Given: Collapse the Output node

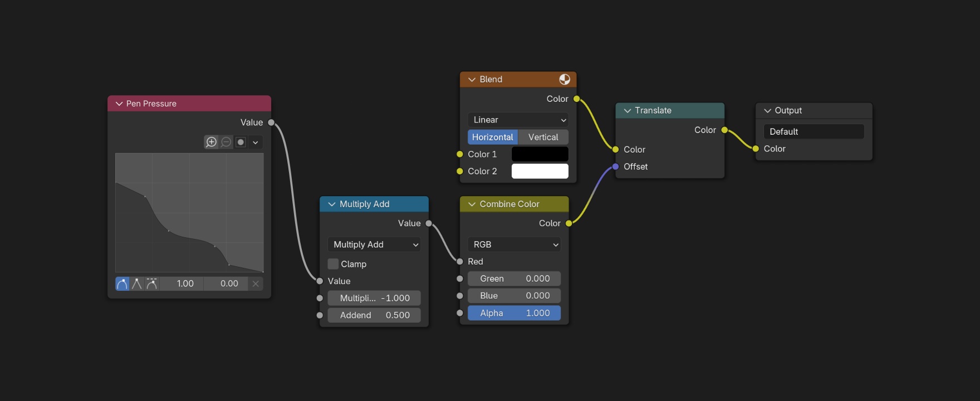Looking at the screenshot, I should (x=767, y=110).
